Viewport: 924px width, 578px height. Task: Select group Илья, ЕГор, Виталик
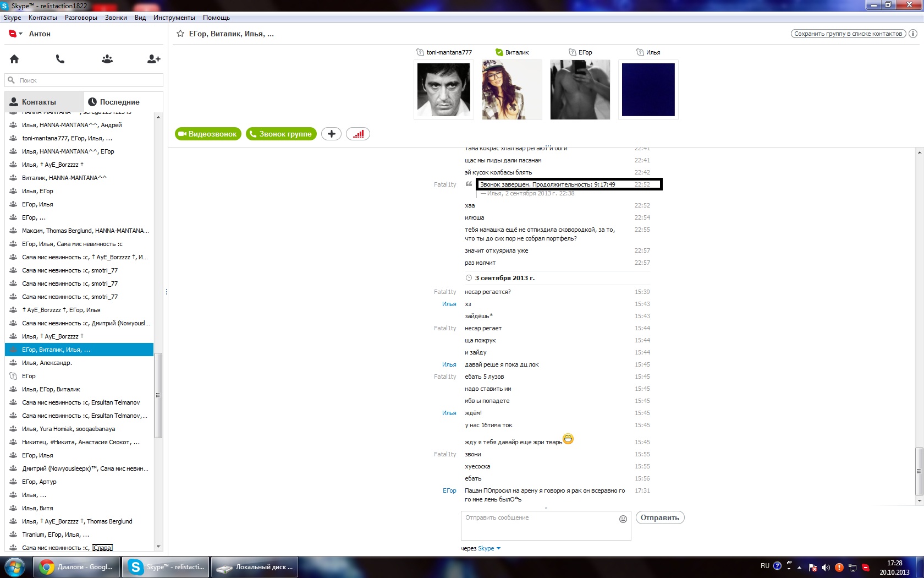pos(79,389)
